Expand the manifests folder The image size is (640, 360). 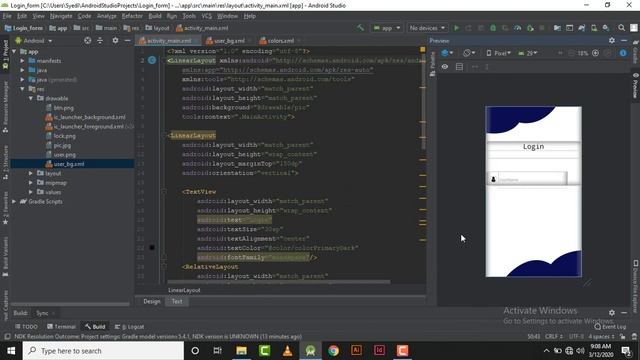[22, 60]
